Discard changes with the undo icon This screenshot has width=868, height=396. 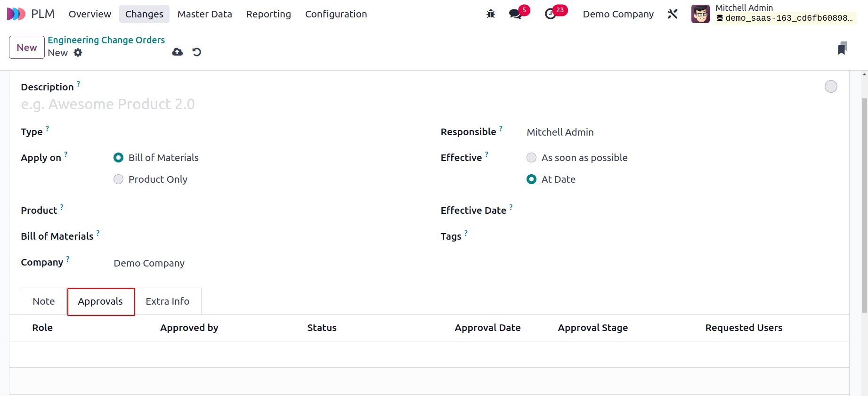pyautogui.click(x=197, y=52)
